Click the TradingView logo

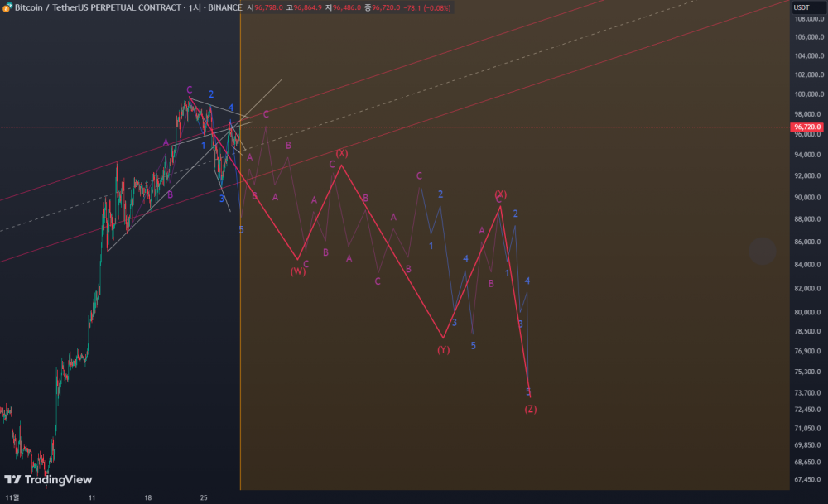(x=48, y=479)
